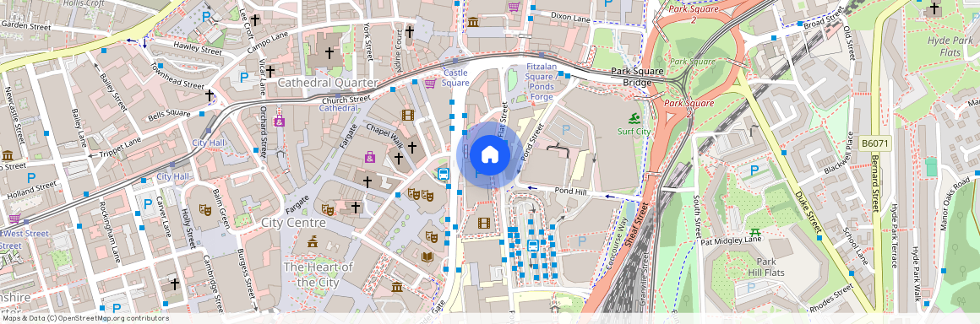Click purple gift shop icon below Chapel Walk
980x324 pixels.
tap(370, 157)
